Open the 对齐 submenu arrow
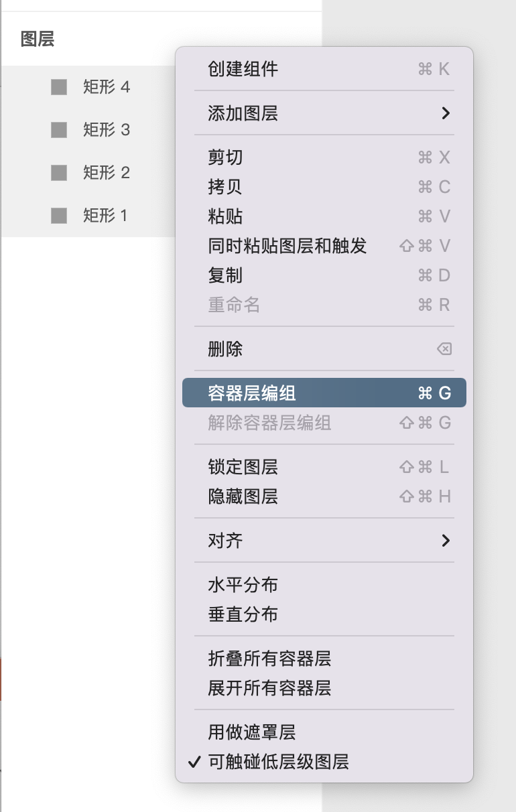The height and width of the screenshot is (812, 516). click(x=446, y=541)
